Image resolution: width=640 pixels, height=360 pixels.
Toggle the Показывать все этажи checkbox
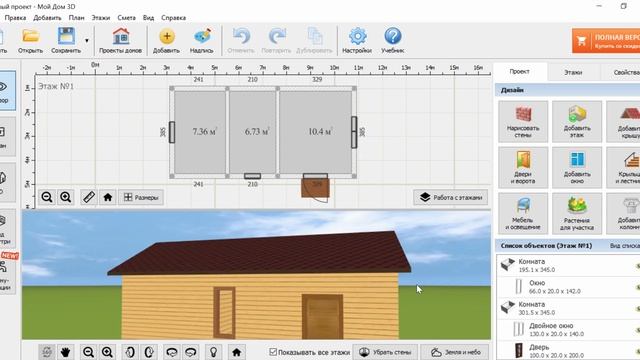(x=273, y=351)
